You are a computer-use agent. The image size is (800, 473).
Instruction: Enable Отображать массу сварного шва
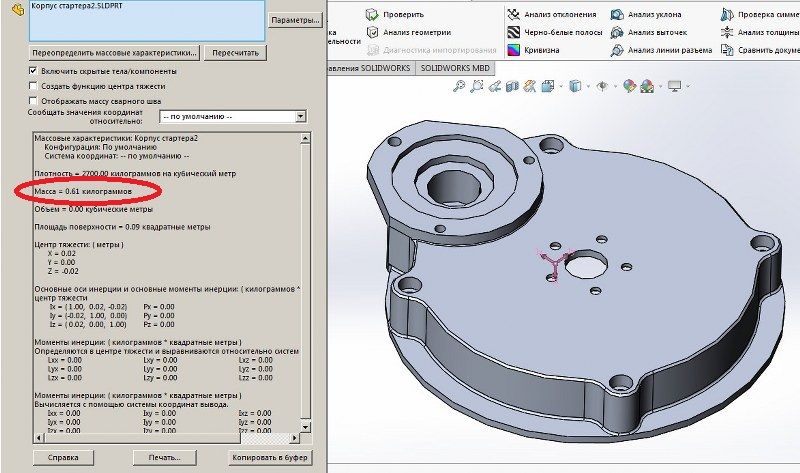point(34,101)
